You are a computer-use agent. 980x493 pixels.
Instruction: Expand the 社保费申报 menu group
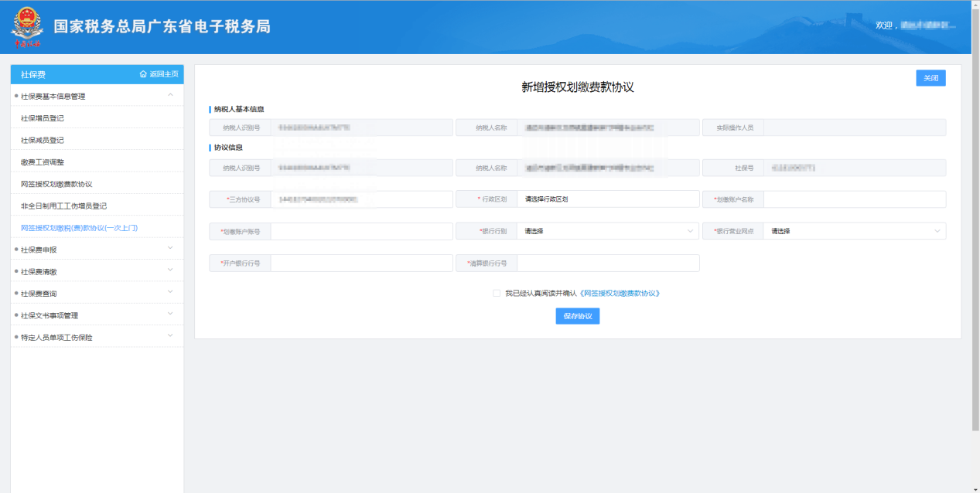tap(169, 249)
